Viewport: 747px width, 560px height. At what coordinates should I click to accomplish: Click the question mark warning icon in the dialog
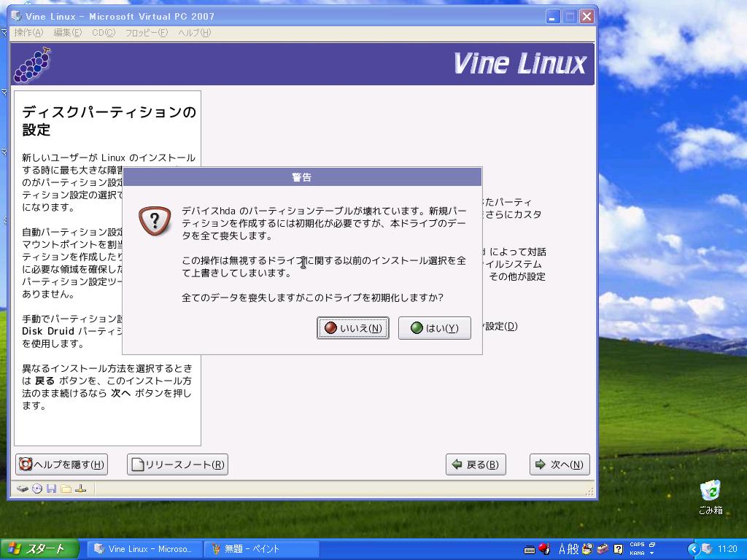pyautogui.click(x=155, y=220)
